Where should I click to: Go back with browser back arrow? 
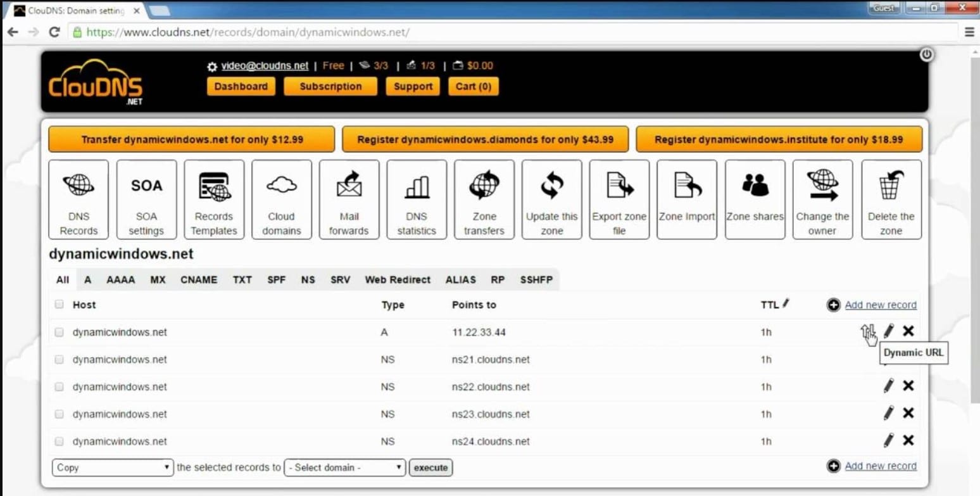coord(13,32)
